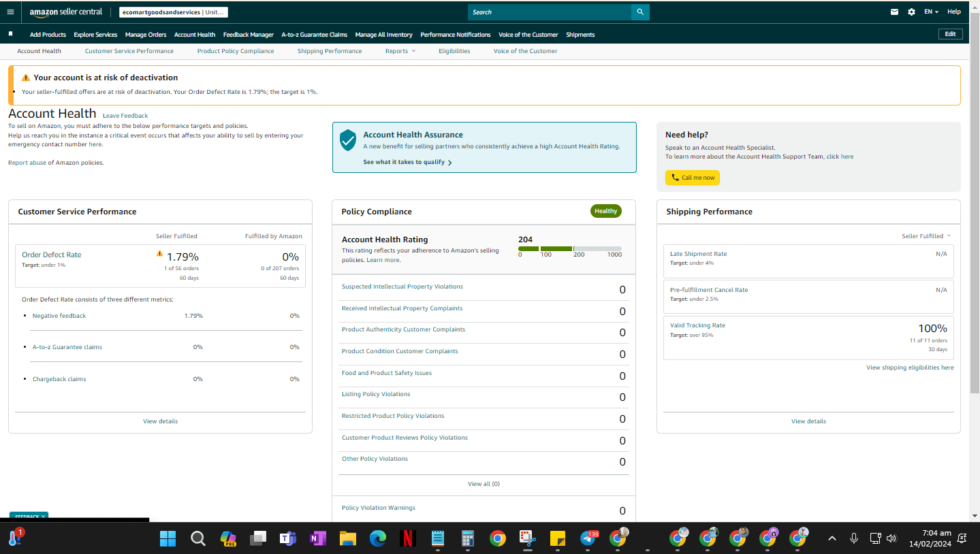Launch Copilot from the taskbar

(x=228, y=539)
